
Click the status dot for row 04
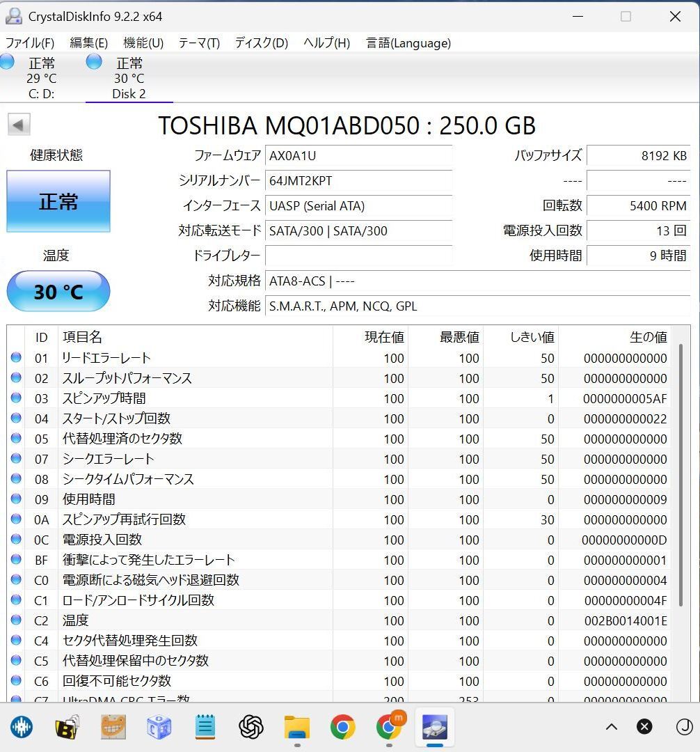click(x=16, y=418)
